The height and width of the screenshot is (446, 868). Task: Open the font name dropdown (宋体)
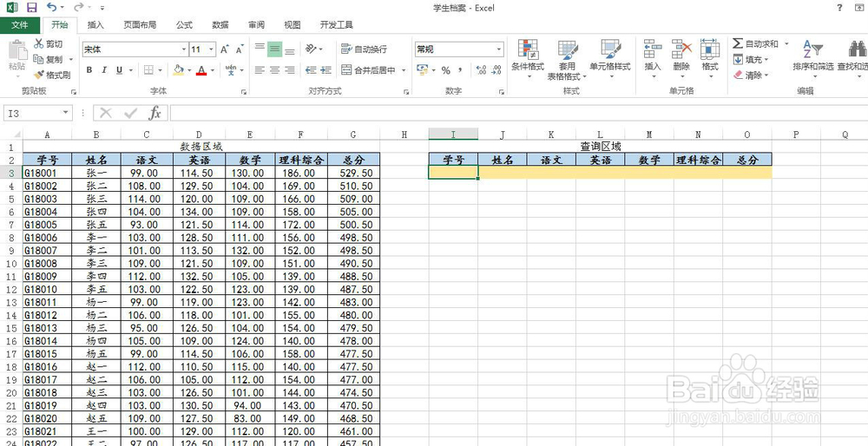184,49
